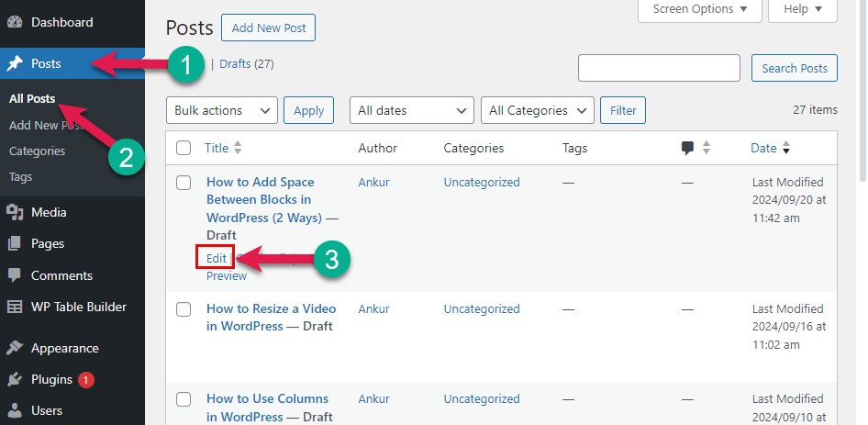Viewport: 868px width, 425px height.
Task: Click the WP Table Builder icon
Action: [15, 307]
